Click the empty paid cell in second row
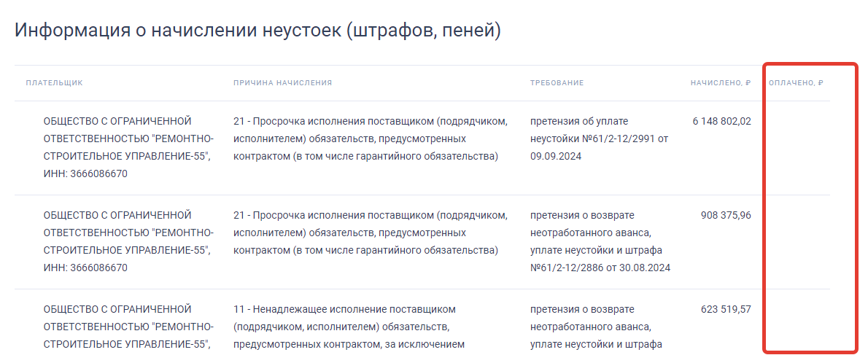The width and height of the screenshot is (868, 355). 796,241
